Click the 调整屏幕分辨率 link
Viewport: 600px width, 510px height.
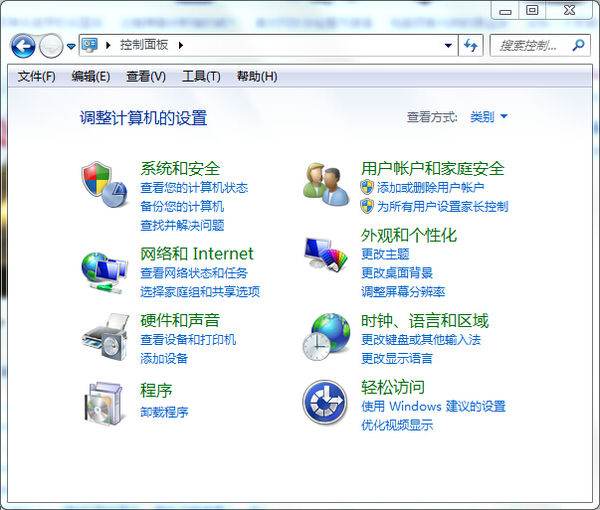click(403, 292)
